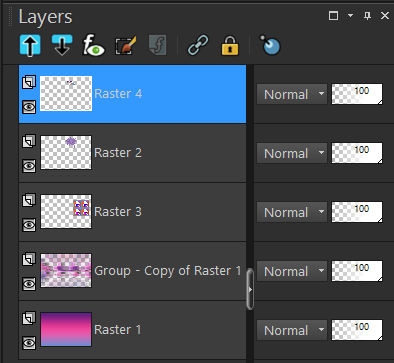The width and height of the screenshot is (394, 363).
Task: Click the Move Layer Down icon
Action: (x=62, y=45)
